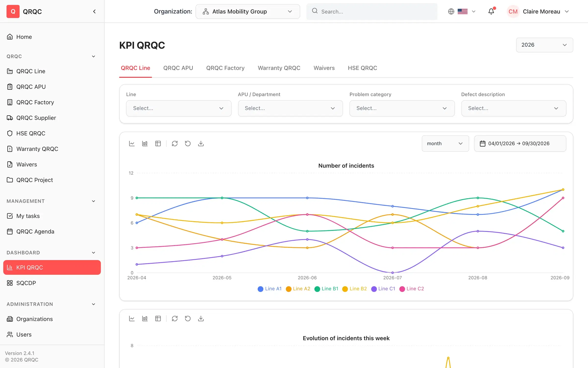Open My tasks

click(x=52, y=216)
